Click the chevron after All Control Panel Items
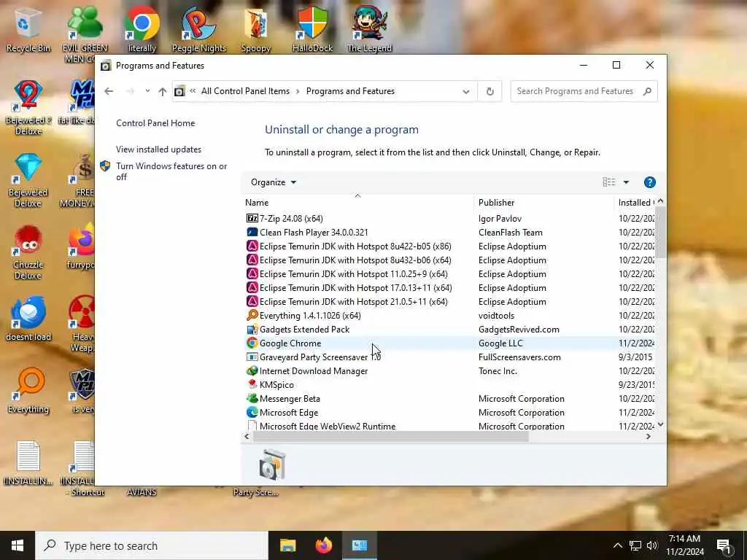This screenshot has height=560, width=747. pyautogui.click(x=298, y=91)
